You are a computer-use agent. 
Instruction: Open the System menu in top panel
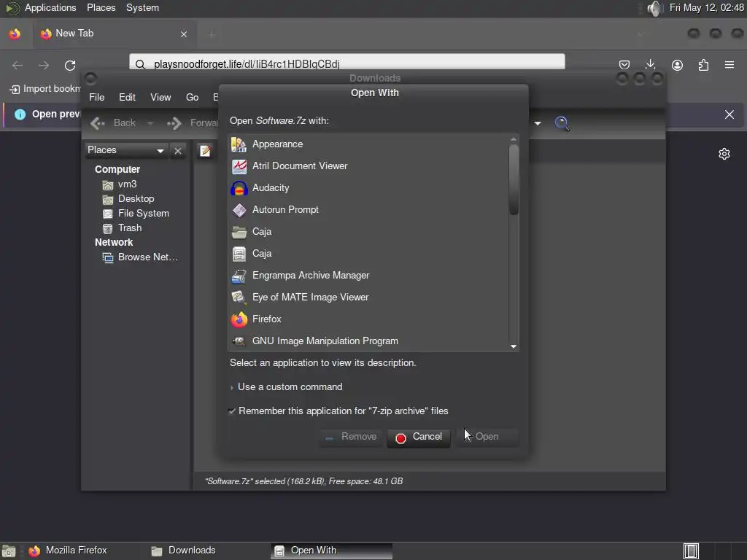click(142, 7)
